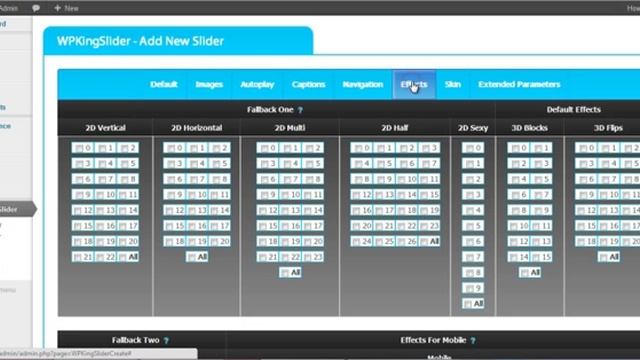Image resolution: width=640 pixels, height=360 pixels.
Task: Check effect 0 under 3D Flips
Action: tap(583, 148)
